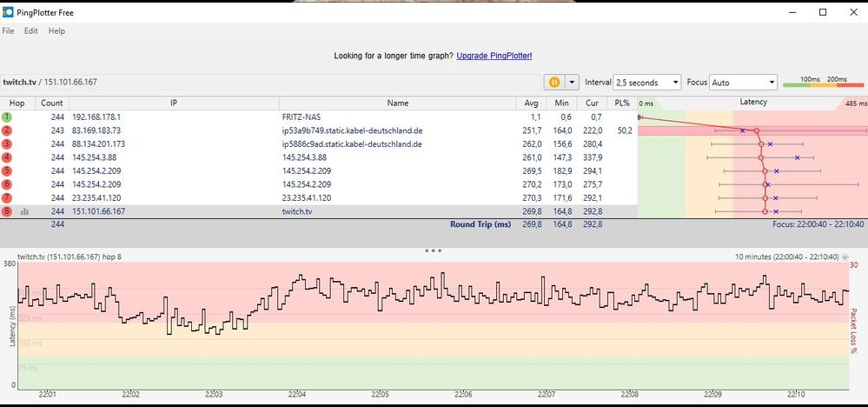Open the File menu

[x=8, y=31]
